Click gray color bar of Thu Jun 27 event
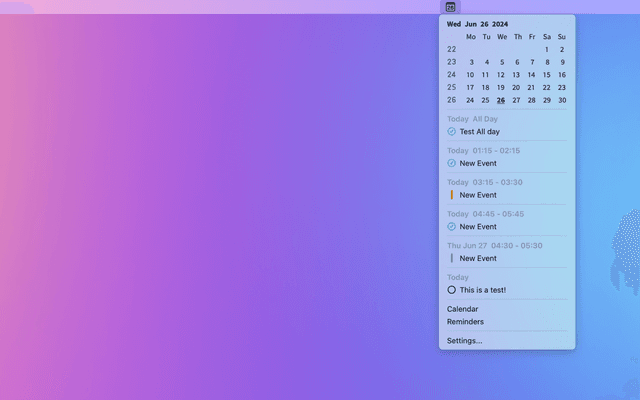 [x=451, y=258]
